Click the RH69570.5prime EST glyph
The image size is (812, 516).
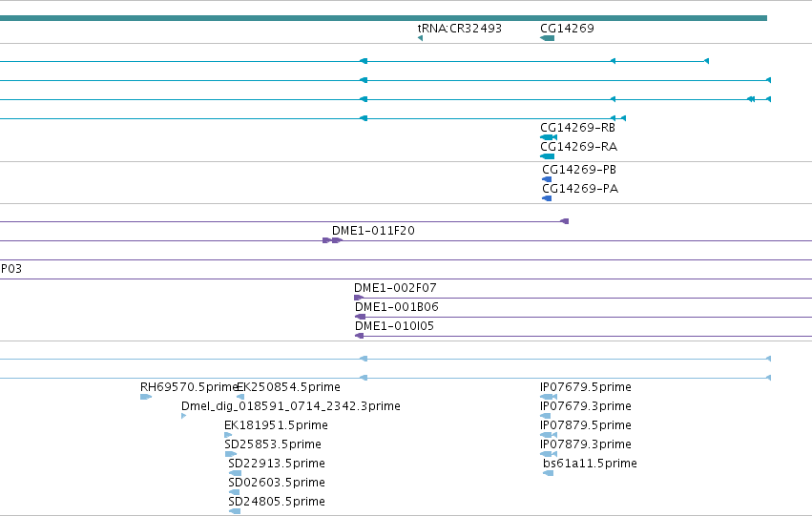coord(146,397)
